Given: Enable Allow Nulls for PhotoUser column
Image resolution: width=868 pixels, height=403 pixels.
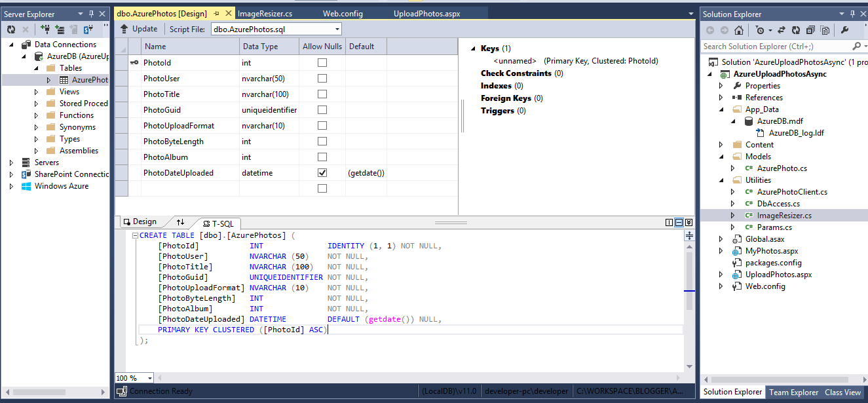Looking at the screenshot, I should pyautogui.click(x=322, y=79).
